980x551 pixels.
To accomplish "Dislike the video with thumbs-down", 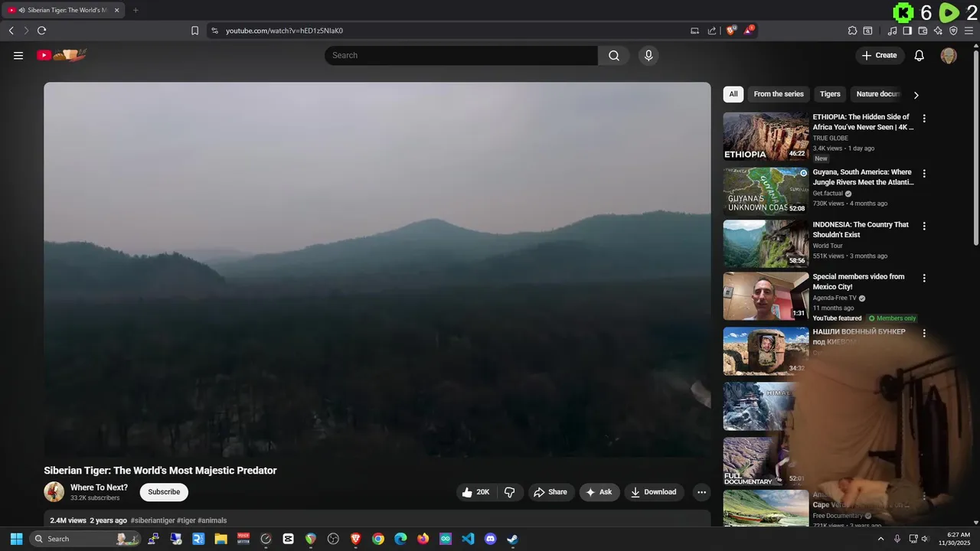I will click(509, 492).
